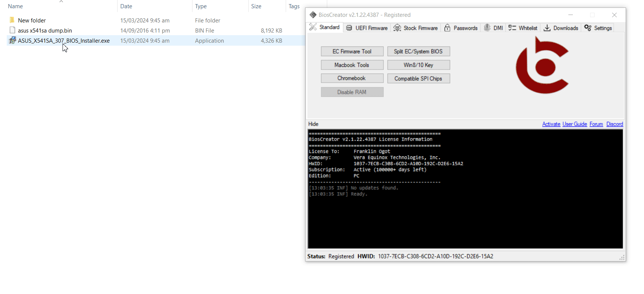644x294 pixels.
Task: Open the UEFI Firmware tab
Action: 367,28
